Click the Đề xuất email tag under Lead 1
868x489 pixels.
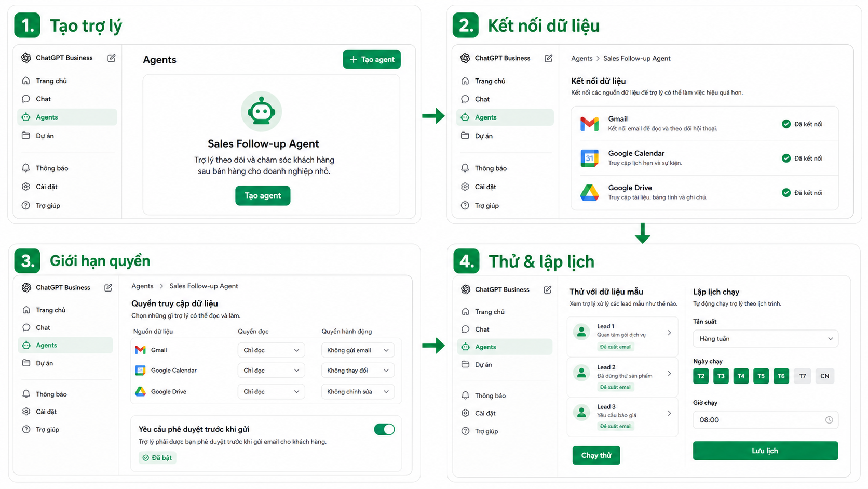click(616, 347)
